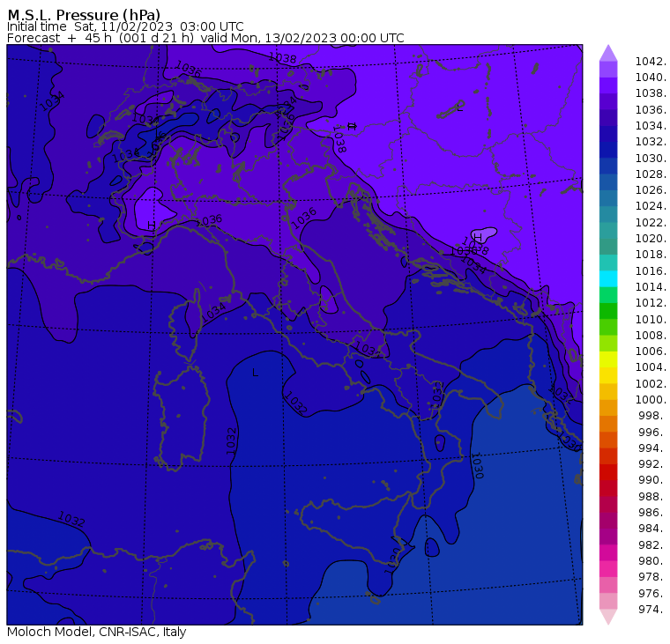
Task: Click the '1042.' legend label
Action: 651,62
